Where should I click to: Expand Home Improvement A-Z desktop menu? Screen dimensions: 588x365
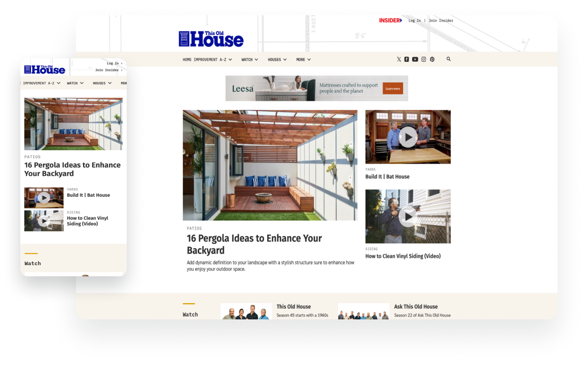(x=207, y=60)
